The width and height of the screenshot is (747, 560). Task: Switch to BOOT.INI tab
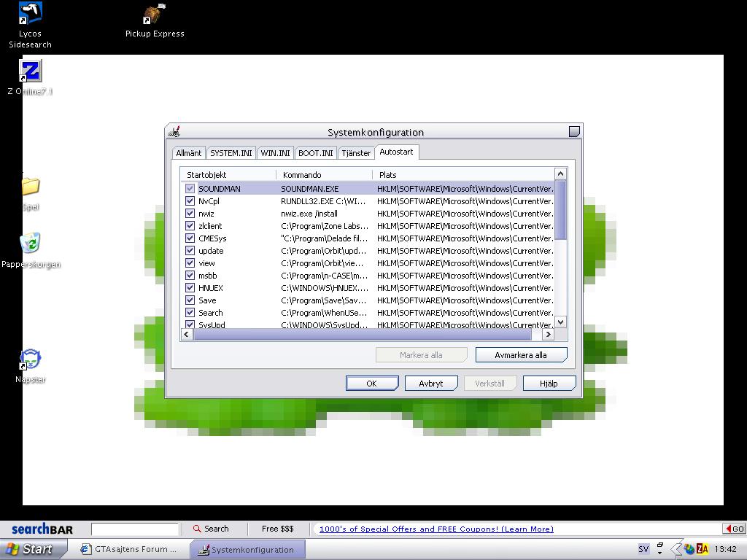point(315,153)
